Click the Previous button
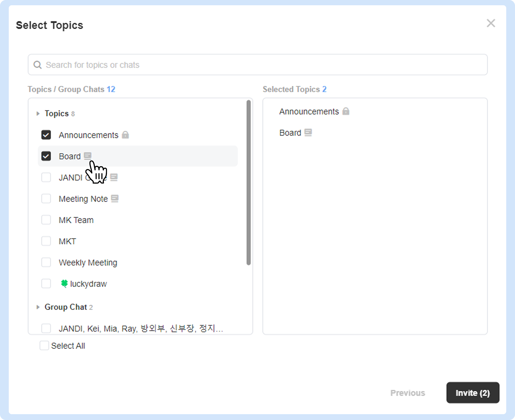This screenshot has width=515, height=420. [x=407, y=393]
